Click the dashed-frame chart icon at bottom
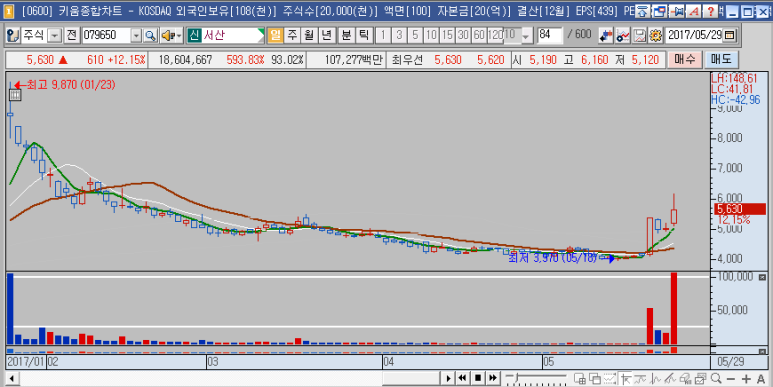The image size is (773, 387). (x=610, y=379)
